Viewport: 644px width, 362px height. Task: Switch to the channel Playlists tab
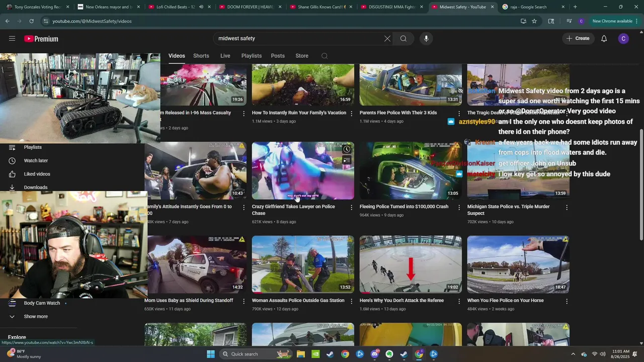click(x=251, y=56)
